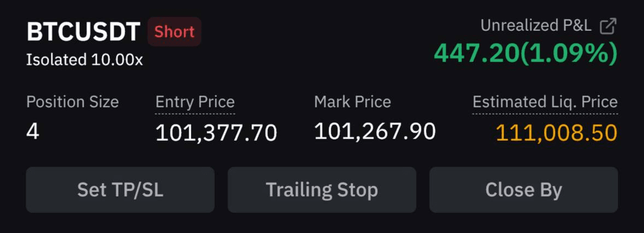The height and width of the screenshot is (233, 644).
Task: Tap the red Short position badge
Action: (174, 32)
